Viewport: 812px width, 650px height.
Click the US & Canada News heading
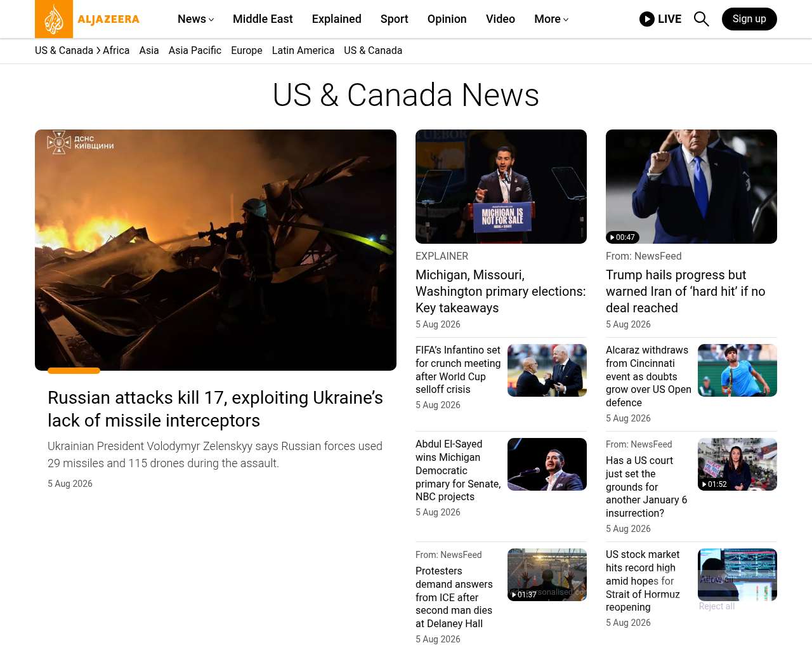[x=406, y=95]
